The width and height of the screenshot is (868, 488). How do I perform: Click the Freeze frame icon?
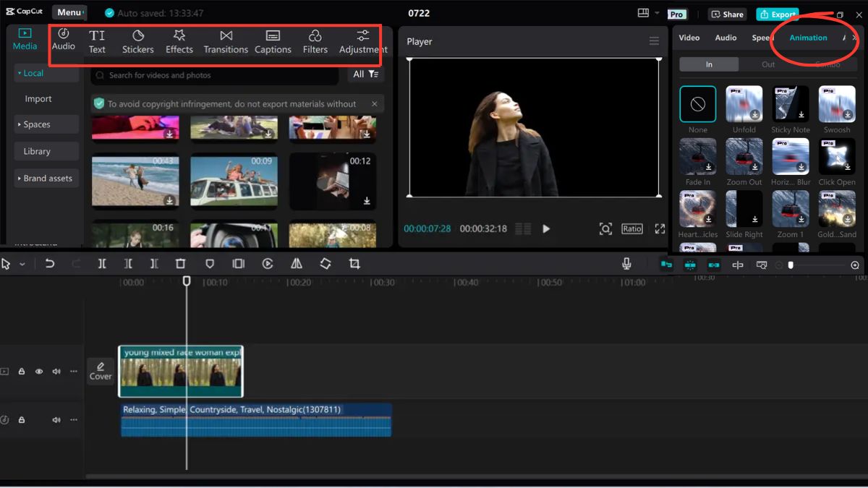239,264
